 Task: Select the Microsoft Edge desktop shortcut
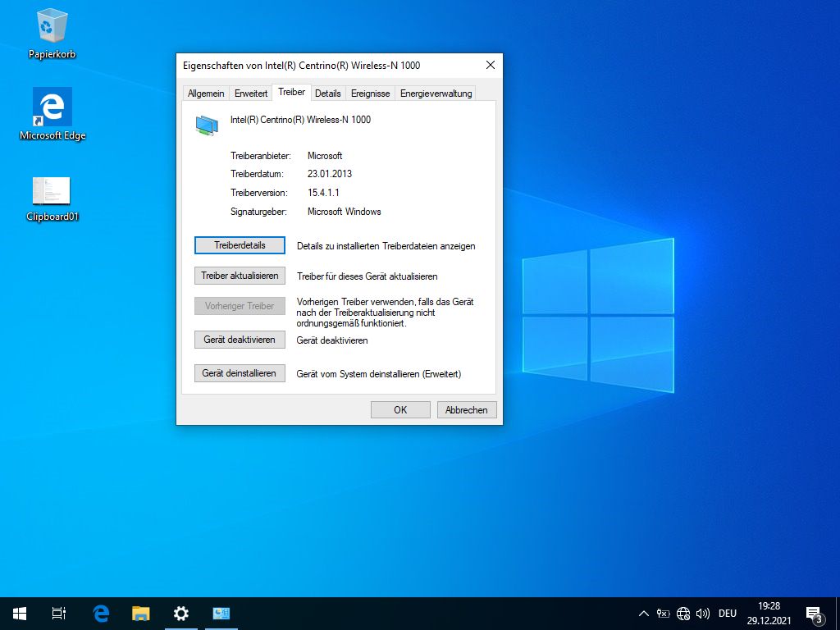[52, 114]
